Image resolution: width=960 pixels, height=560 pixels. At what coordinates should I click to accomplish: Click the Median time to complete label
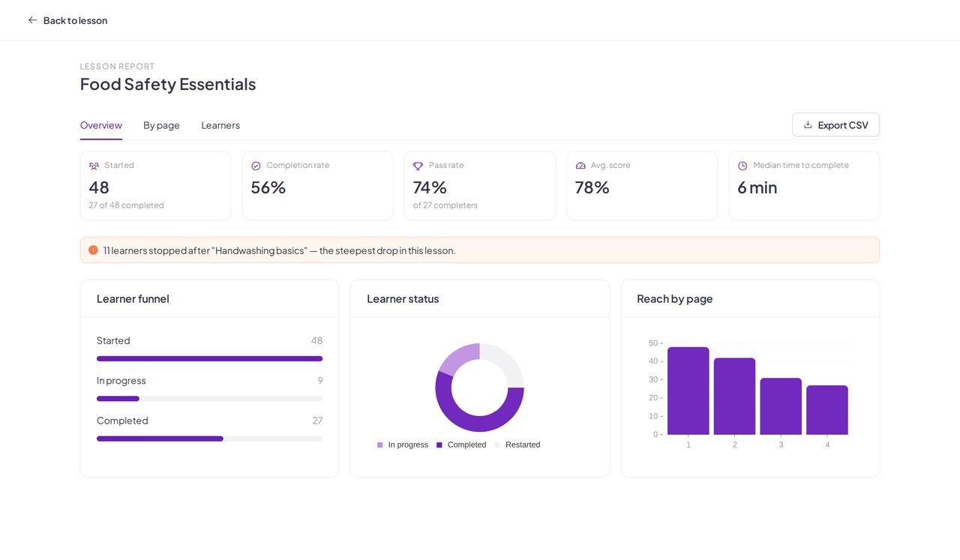click(801, 166)
